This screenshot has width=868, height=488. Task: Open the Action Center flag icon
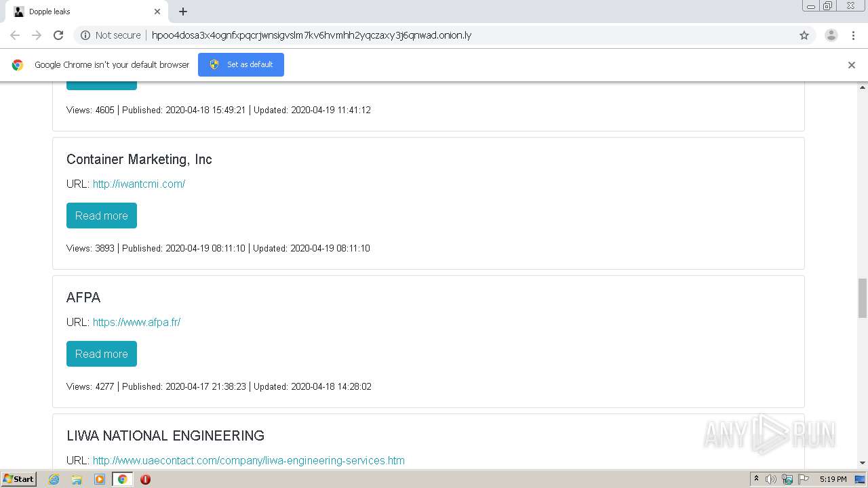(804, 479)
